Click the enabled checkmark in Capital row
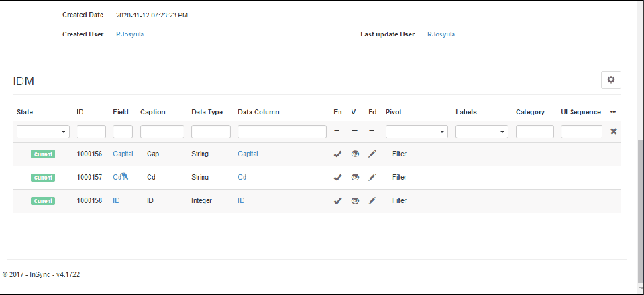Image resolution: width=644 pixels, height=295 pixels. point(337,154)
